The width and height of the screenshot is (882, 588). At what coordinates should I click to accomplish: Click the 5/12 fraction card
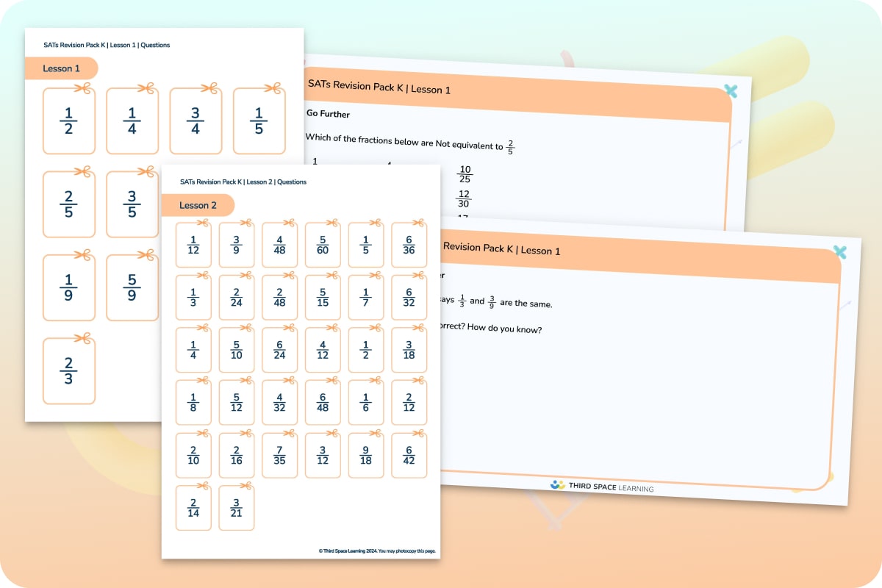(237, 403)
